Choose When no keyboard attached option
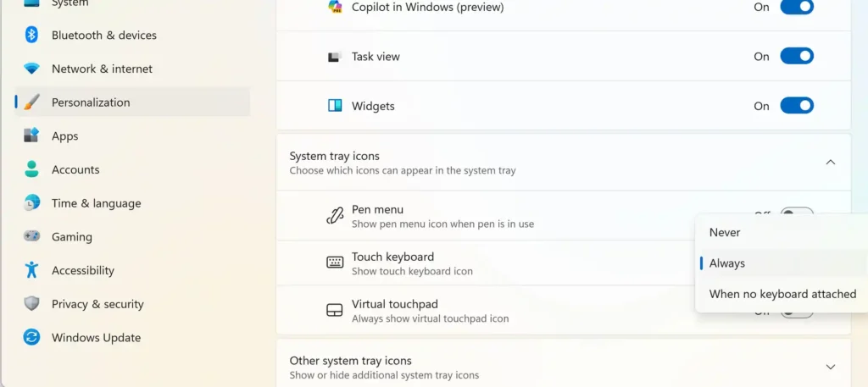The width and height of the screenshot is (868, 387). tap(781, 294)
